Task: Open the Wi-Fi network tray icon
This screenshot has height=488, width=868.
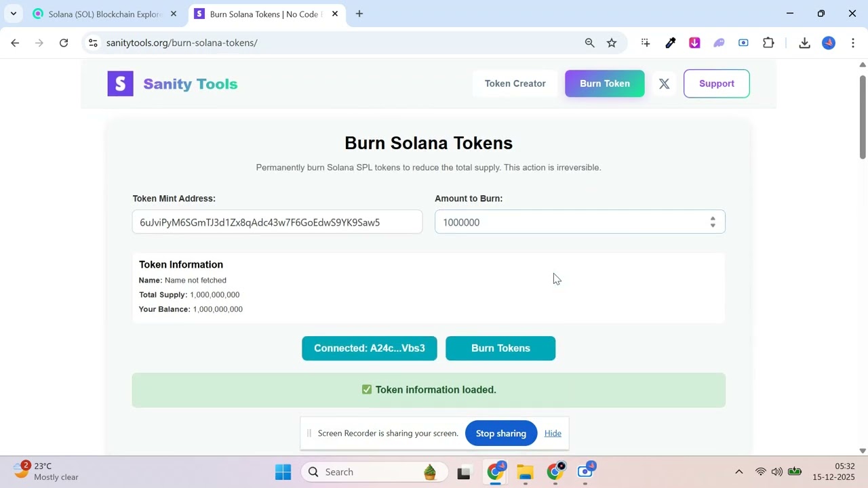Action: 761,472
